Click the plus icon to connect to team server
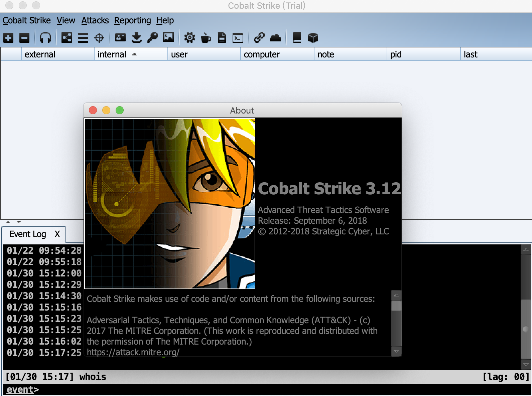Viewport: 532px width, 396px height. [8, 38]
